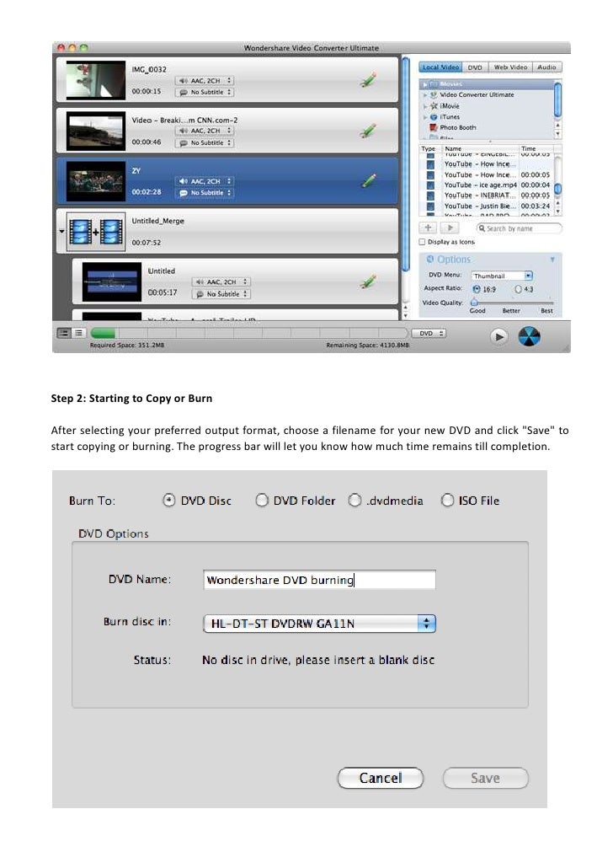This screenshot has width=613, height=868.
Task: Switch to Web Video tab
Action: pyautogui.click(x=510, y=67)
